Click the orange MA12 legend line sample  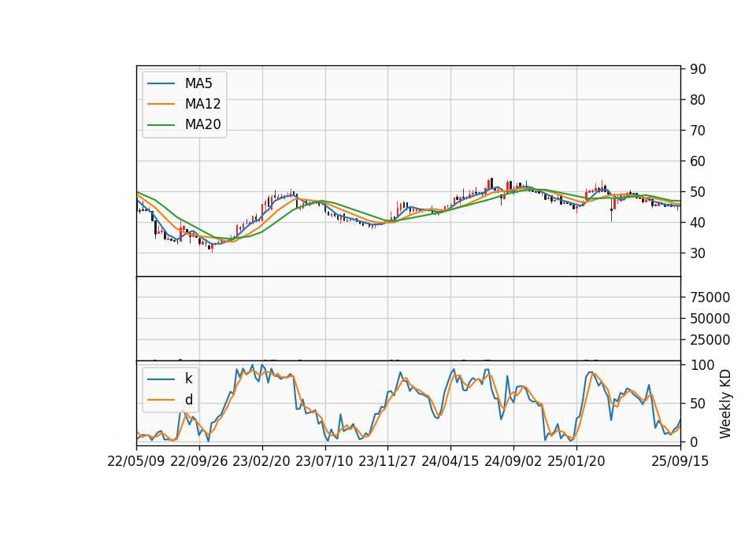[x=161, y=104]
